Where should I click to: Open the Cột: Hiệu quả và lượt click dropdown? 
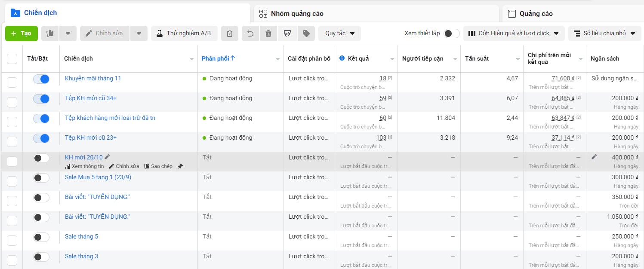pos(514,33)
